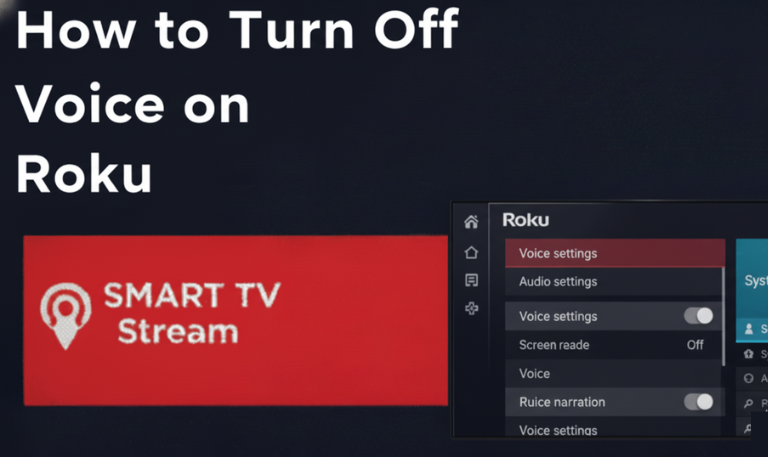
Task: Click the filled home icon atop the Roku sidebar
Action: click(471, 222)
